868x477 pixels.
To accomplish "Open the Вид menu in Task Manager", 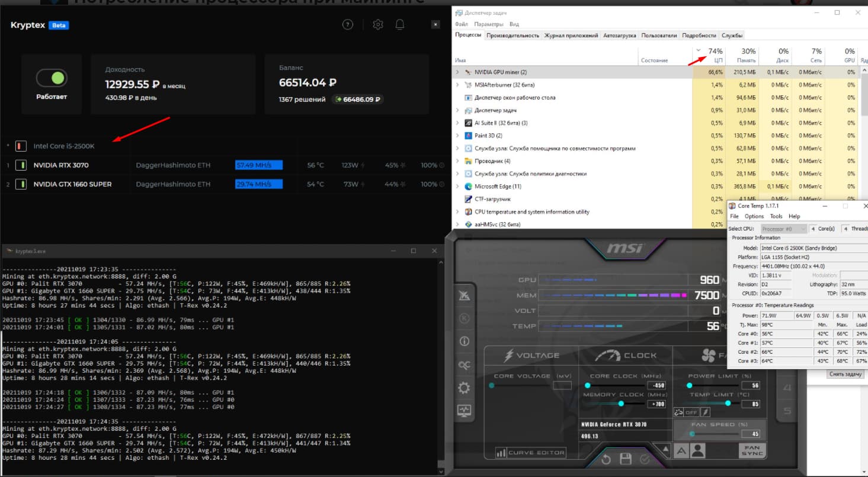I will [514, 24].
